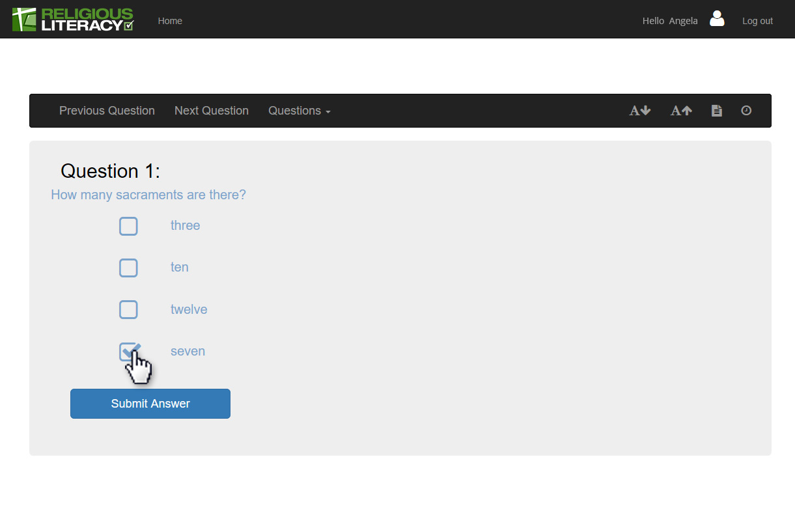Click the Religious Literacy logo
This screenshot has width=795, height=532.
(73, 20)
